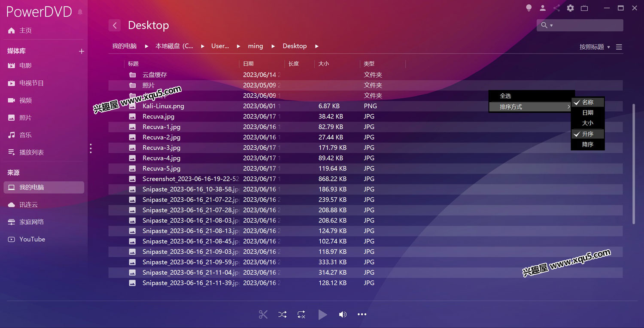Open the settings gear icon
Image resolution: width=644 pixels, height=328 pixels.
pyautogui.click(x=570, y=8)
